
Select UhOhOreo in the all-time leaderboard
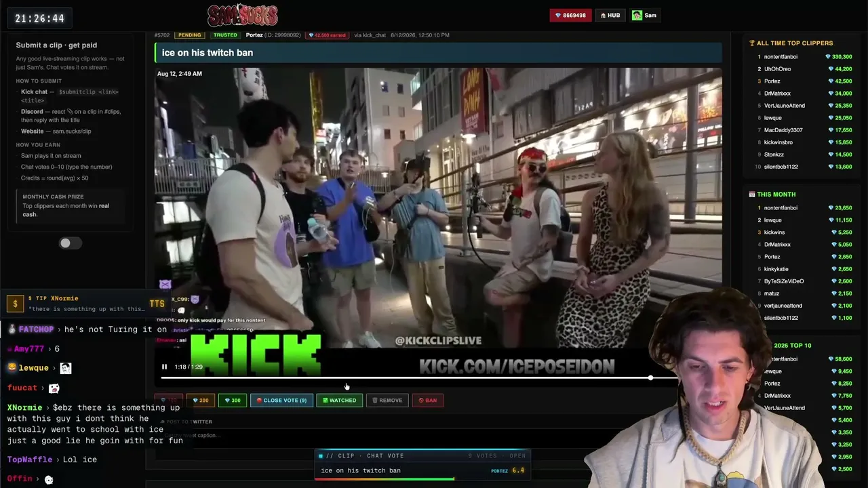[x=777, y=69]
